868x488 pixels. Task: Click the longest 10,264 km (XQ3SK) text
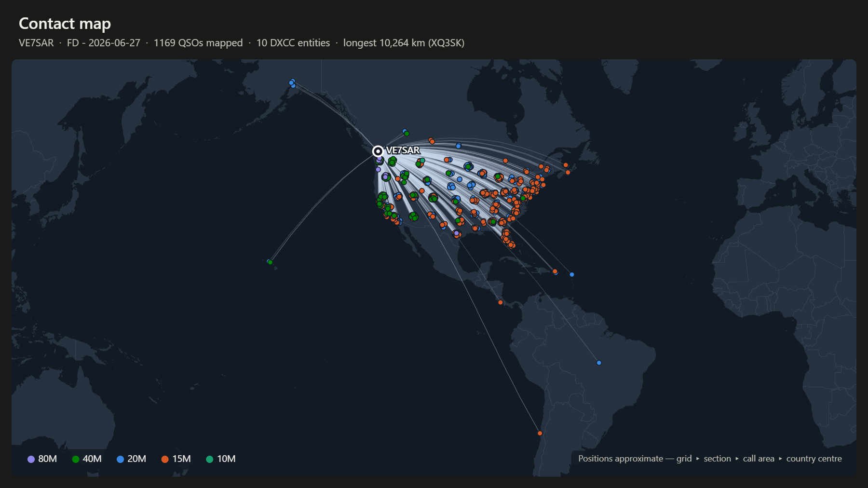point(404,43)
